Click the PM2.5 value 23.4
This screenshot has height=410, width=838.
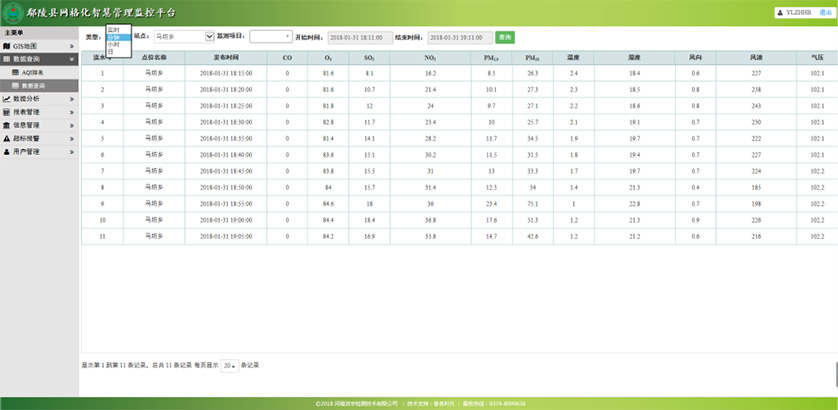[492, 204]
